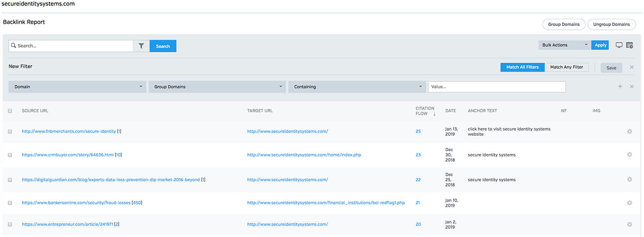Check the digitalguardian.com row checkbox
Viewport: 644px width, 237px height.
10,180
